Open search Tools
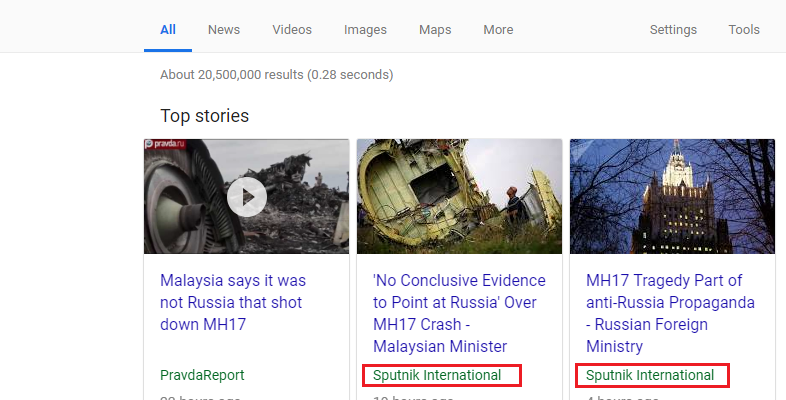 [x=744, y=30]
